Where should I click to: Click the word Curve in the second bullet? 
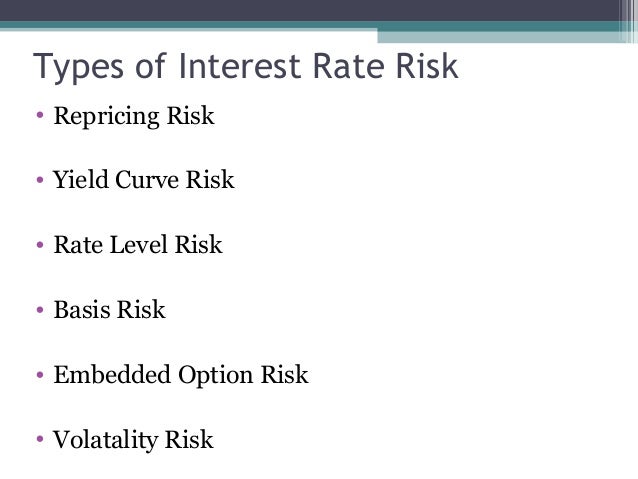pos(147,179)
